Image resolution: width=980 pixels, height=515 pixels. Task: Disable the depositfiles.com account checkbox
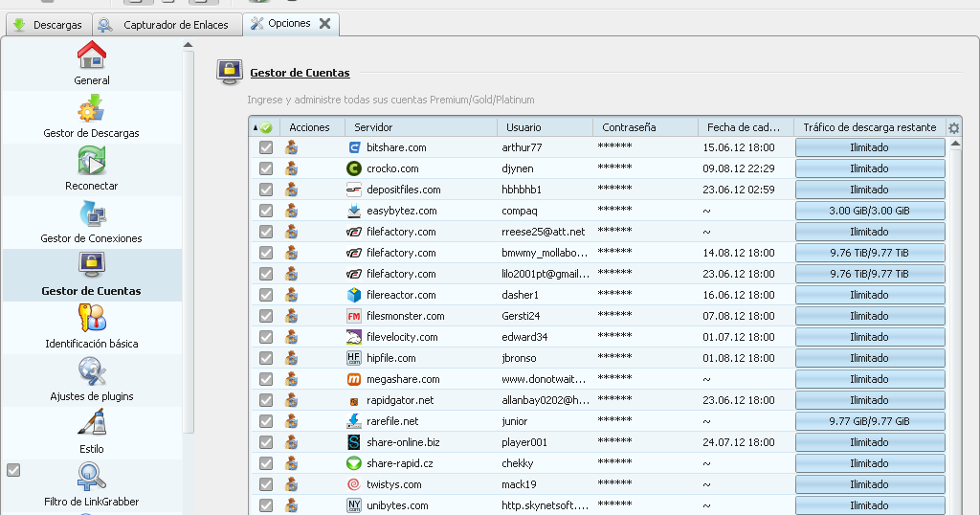pyautogui.click(x=266, y=190)
